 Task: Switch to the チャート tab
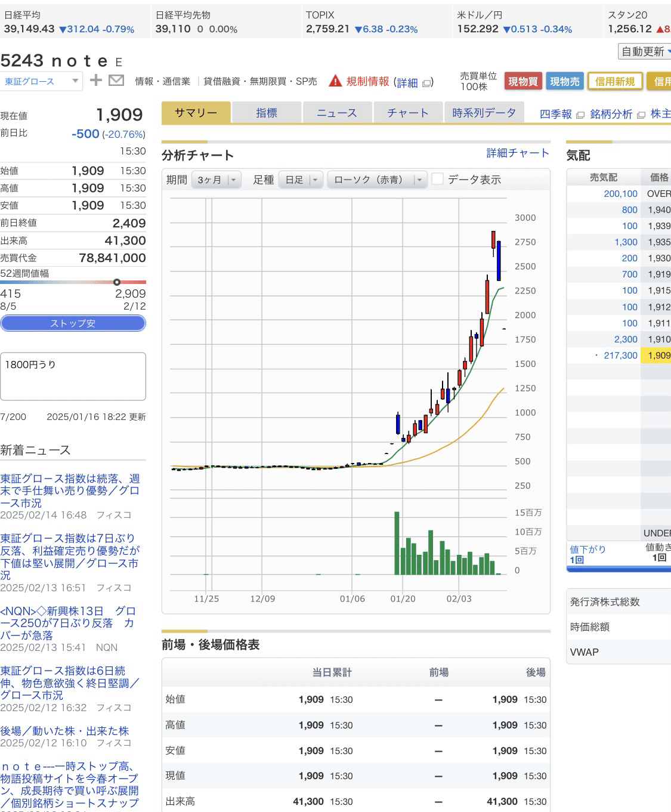pos(408,113)
